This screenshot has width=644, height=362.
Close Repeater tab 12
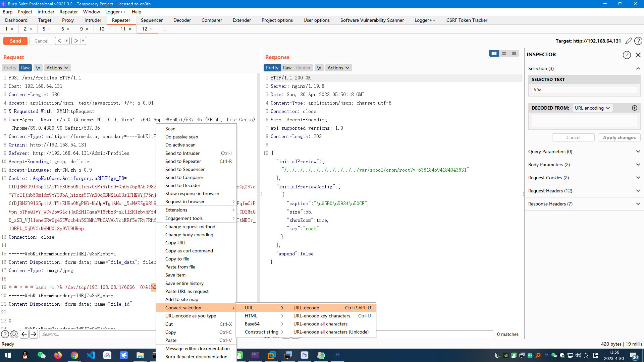coord(152,29)
